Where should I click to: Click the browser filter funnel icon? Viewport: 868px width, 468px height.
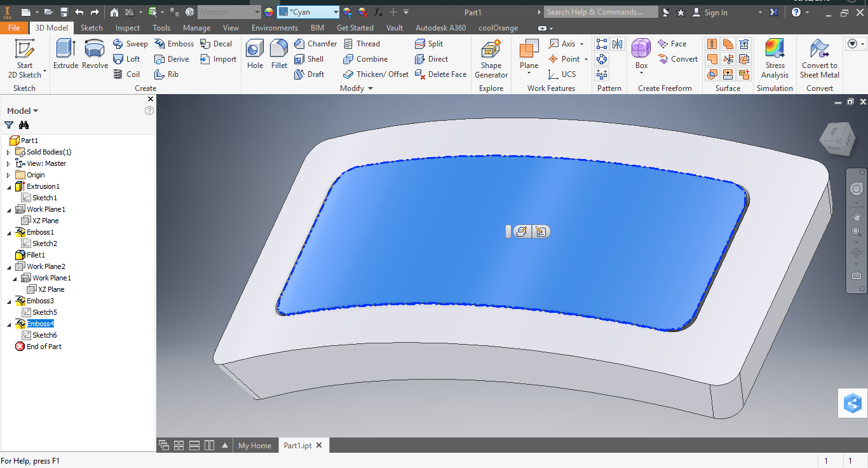click(x=9, y=125)
